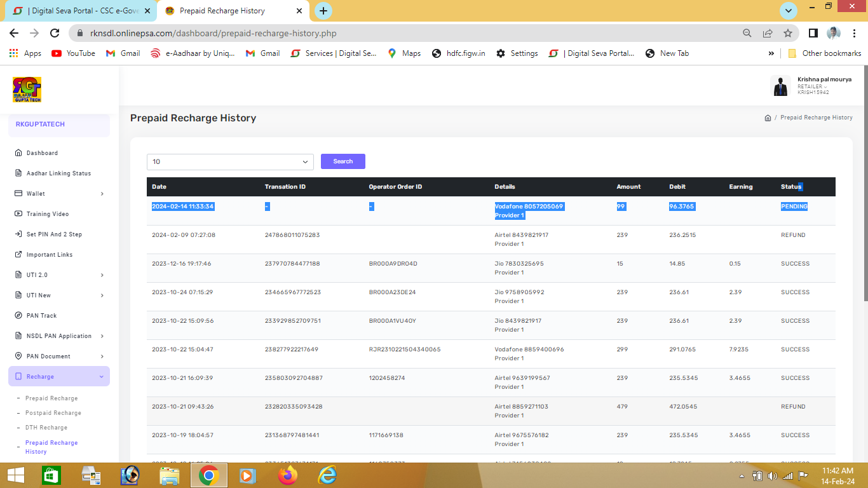The width and height of the screenshot is (868, 488).
Task: Expand the Wallet sidebar menu
Action: pos(59,194)
